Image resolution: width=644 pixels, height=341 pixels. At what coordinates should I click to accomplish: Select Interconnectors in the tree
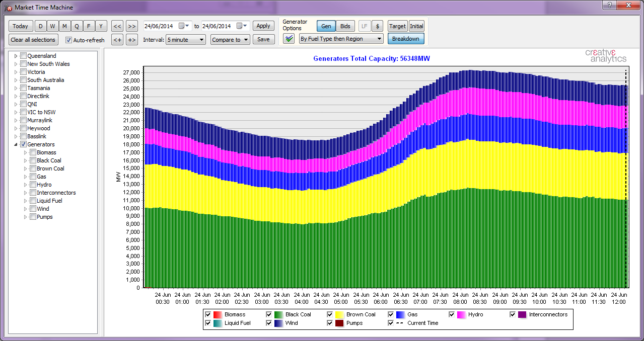pos(56,193)
